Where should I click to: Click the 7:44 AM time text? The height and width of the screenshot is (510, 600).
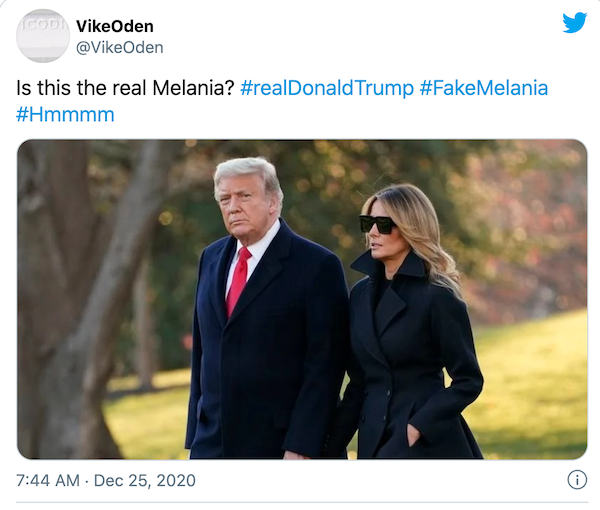click(49, 481)
